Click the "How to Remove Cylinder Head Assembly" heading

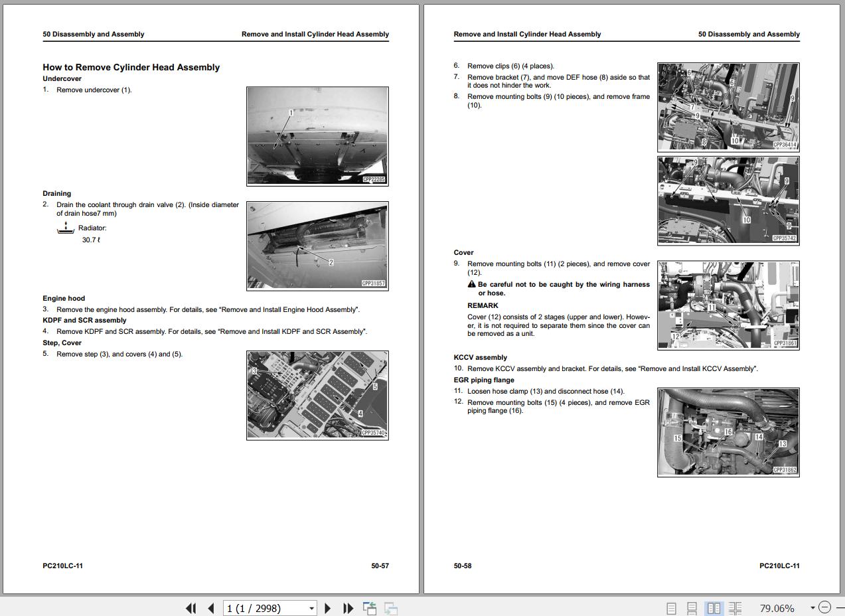coord(131,67)
